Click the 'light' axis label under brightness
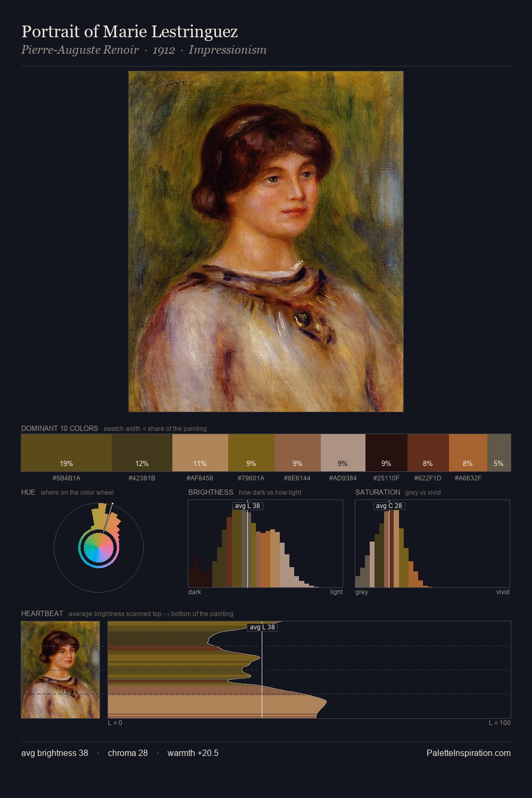 [337, 592]
